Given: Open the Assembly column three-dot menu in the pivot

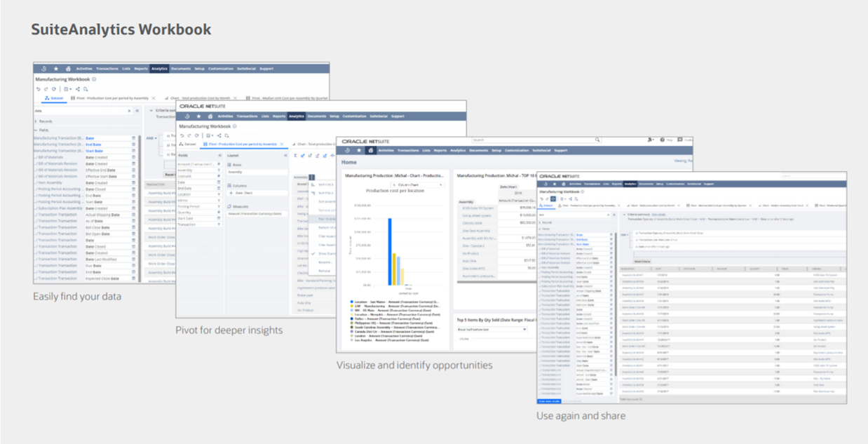Looking at the screenshot, I should tap(311, 177).
